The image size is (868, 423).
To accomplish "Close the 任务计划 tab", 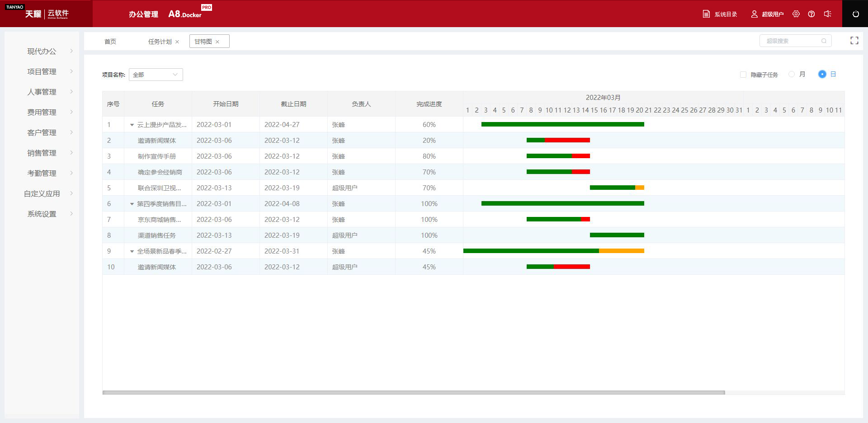I will point(177,42).
